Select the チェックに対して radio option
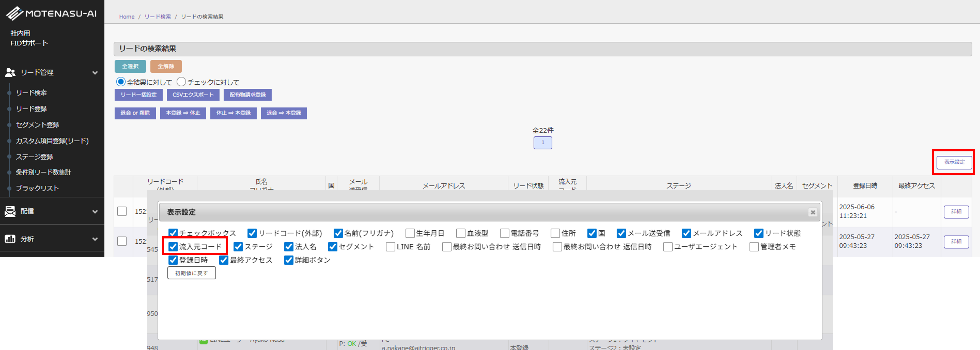The image size is (980, 350). tap(182, 82)
